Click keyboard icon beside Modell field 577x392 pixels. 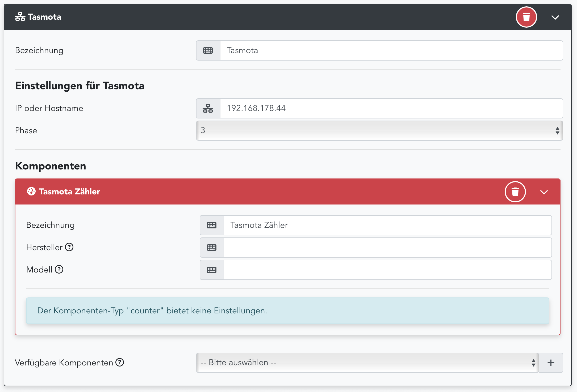212,270
